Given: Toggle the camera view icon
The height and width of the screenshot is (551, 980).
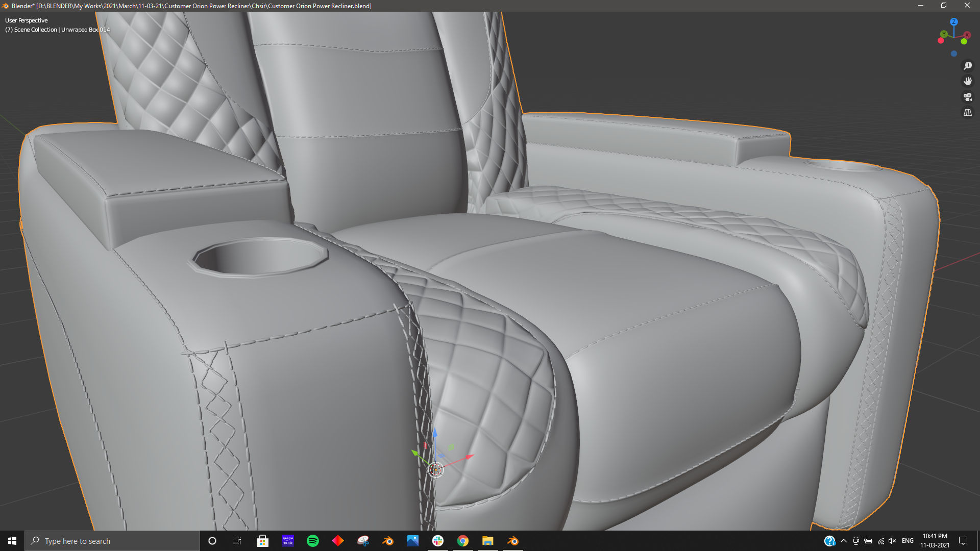Looking at the screenshot, I should [967, 97].
